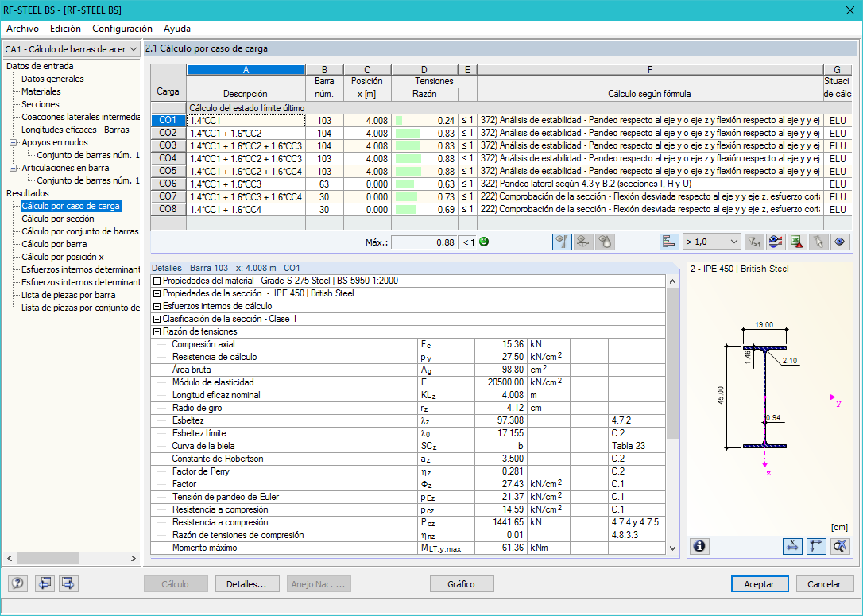
Task: Click the blue eye view-mode icon
Action: pyautogui.click(x=840, y=242)
